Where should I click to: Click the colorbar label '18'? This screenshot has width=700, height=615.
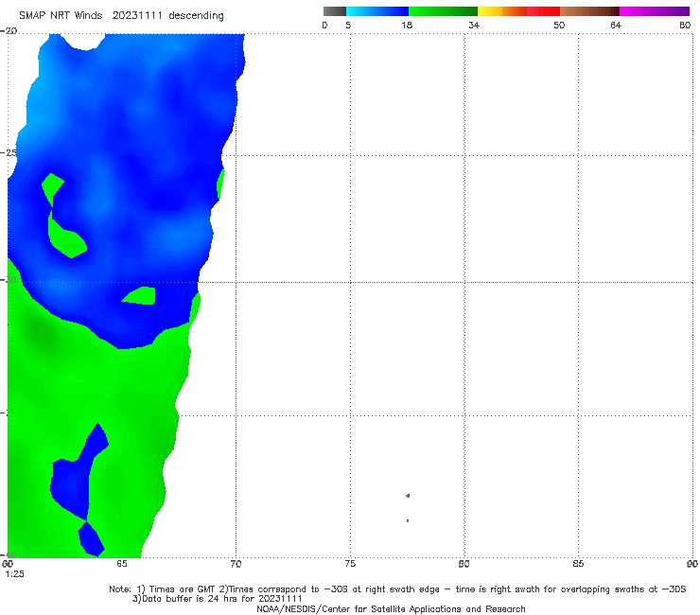(x=407, y=26)
